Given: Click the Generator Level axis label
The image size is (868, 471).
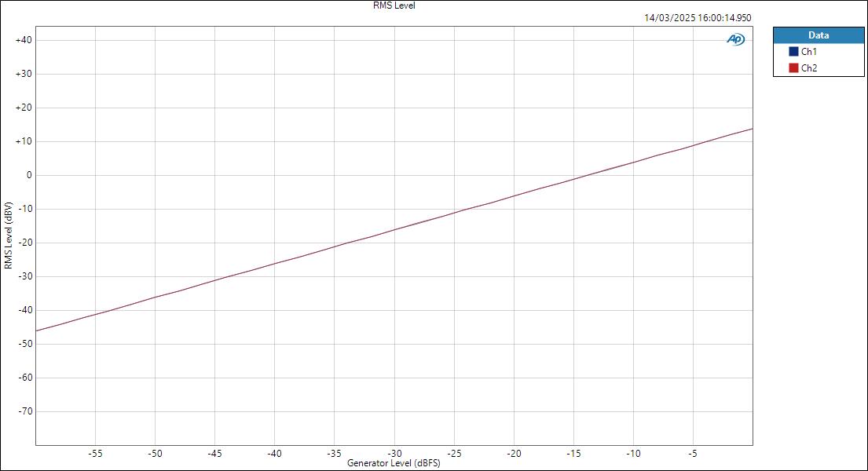Looking at the screenshot, I should [x=394, y=463].
